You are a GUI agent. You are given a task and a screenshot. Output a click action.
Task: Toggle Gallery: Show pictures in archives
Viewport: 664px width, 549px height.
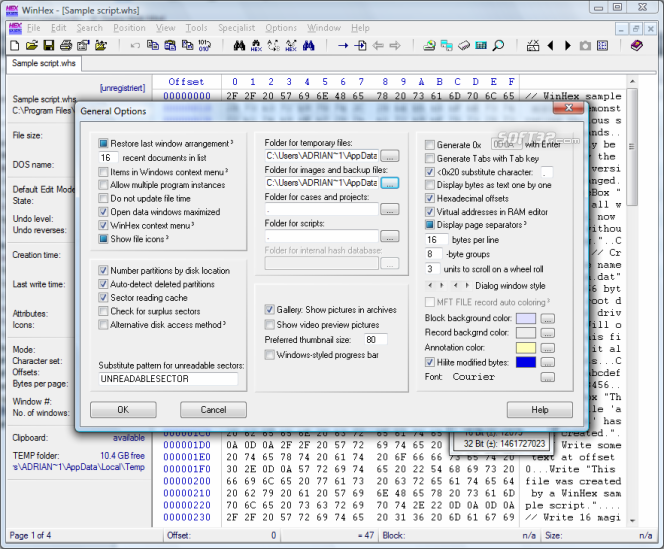coord(269,310)
